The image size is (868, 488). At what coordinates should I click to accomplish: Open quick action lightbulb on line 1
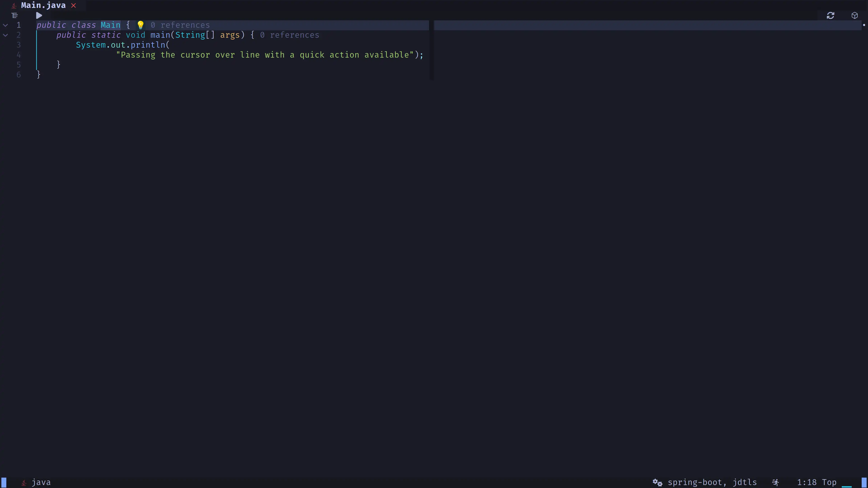point(141,25)
